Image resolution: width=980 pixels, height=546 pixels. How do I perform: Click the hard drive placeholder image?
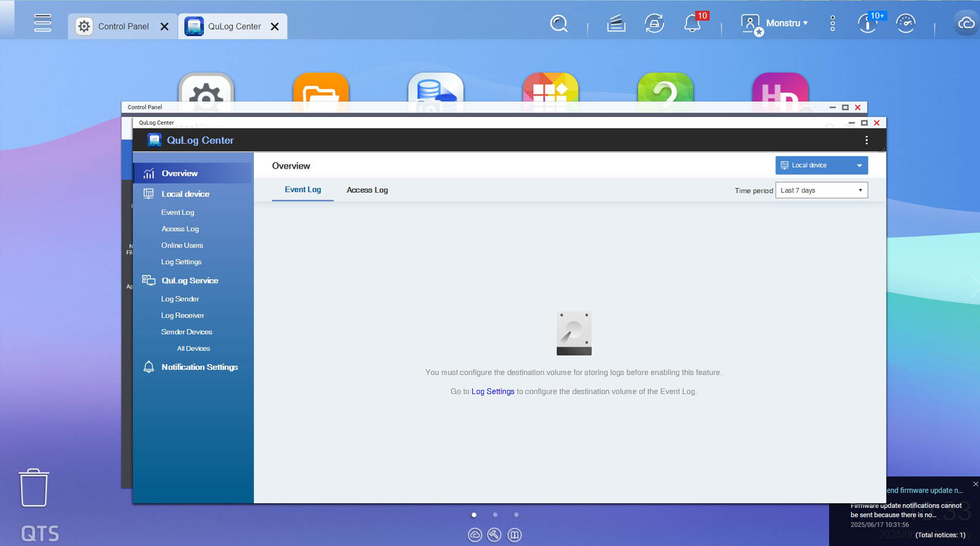click(574, 333)
